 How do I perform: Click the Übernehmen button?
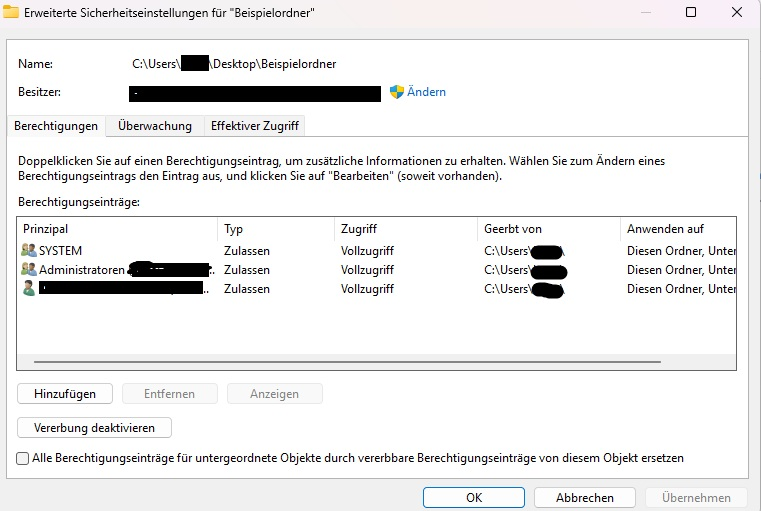point(696,497)
